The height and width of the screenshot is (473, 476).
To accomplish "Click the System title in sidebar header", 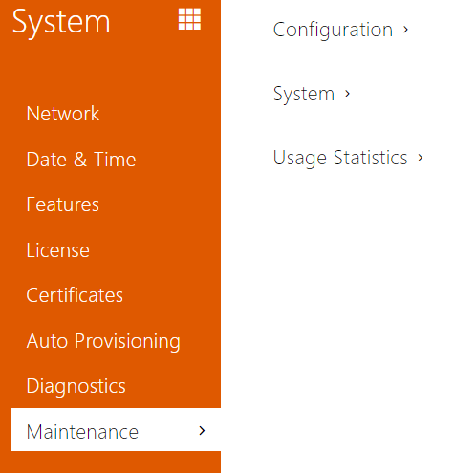I will (61, 22).
